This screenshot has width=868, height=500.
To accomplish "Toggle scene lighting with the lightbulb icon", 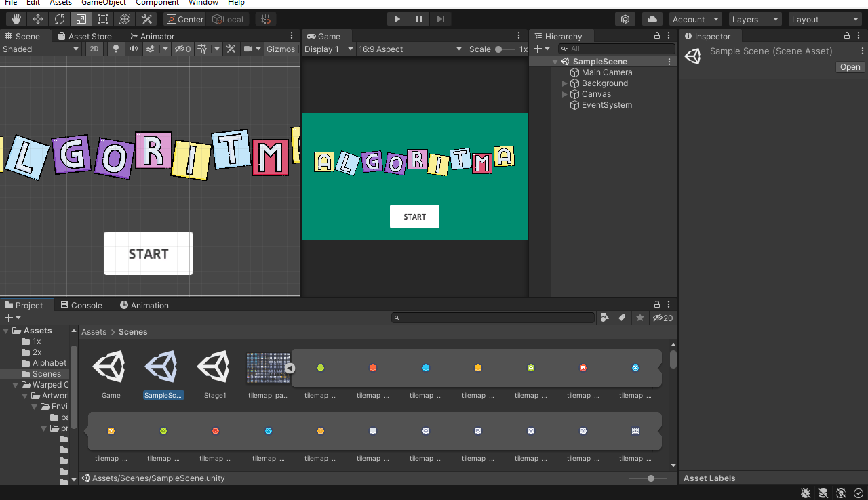I will 116,49.
